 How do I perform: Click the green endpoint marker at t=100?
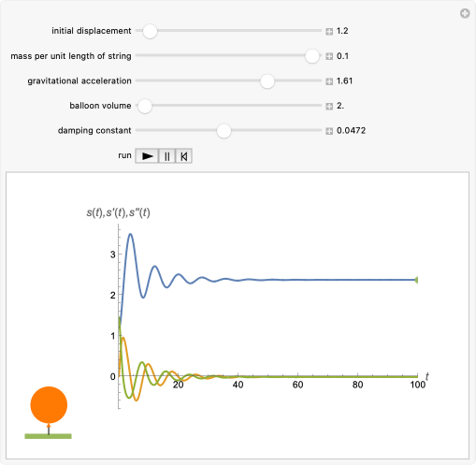point(416,280)
